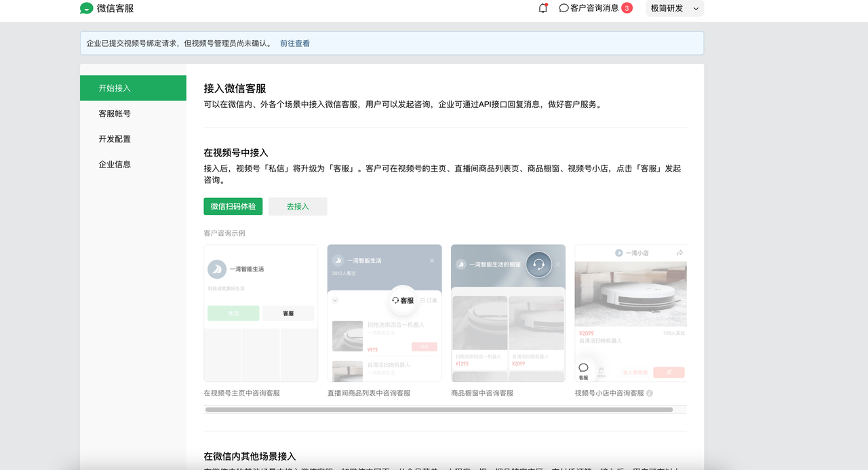Image resolution: width=868 pixels, height=470 pixels.
Task: Click the 一湾智能生活 avatar in homepage example
Action: click(x=217, y=269)
